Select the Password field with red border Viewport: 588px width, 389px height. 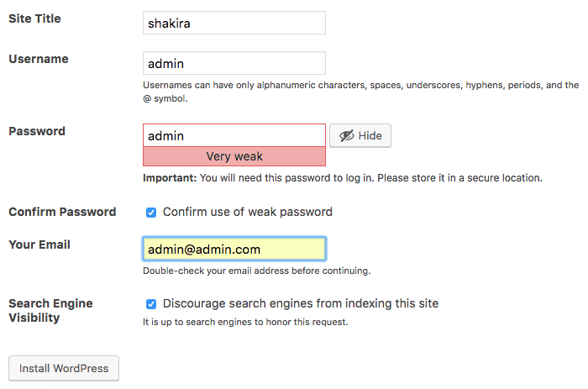pos(234,135)
